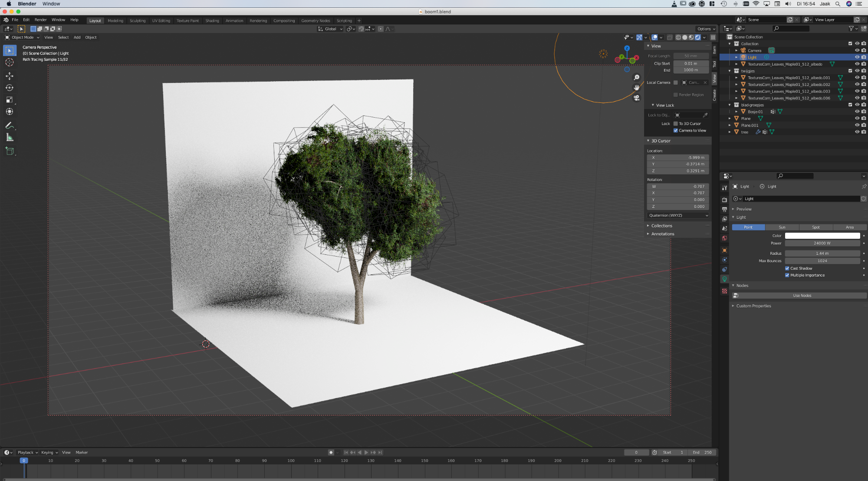The width and height of the screenshot is (868, 481).
Task: Expand the Collections panel
Action: (x=661, y=226)
